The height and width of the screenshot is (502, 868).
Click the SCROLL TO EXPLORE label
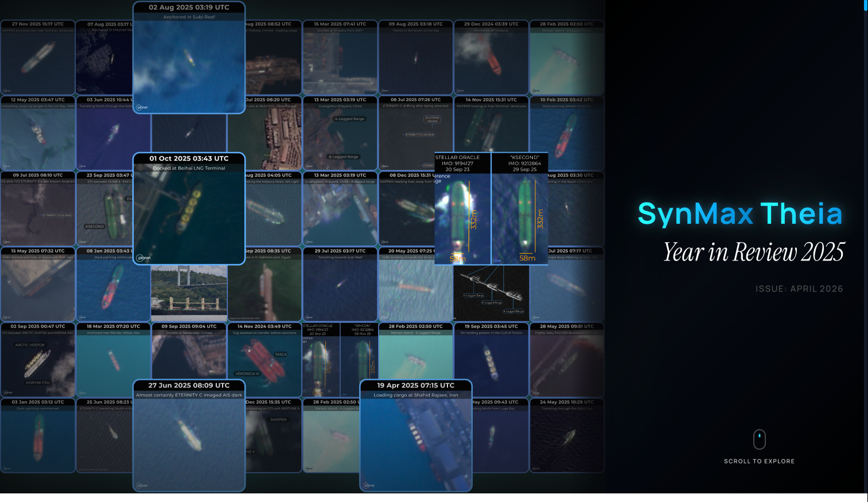759,461
